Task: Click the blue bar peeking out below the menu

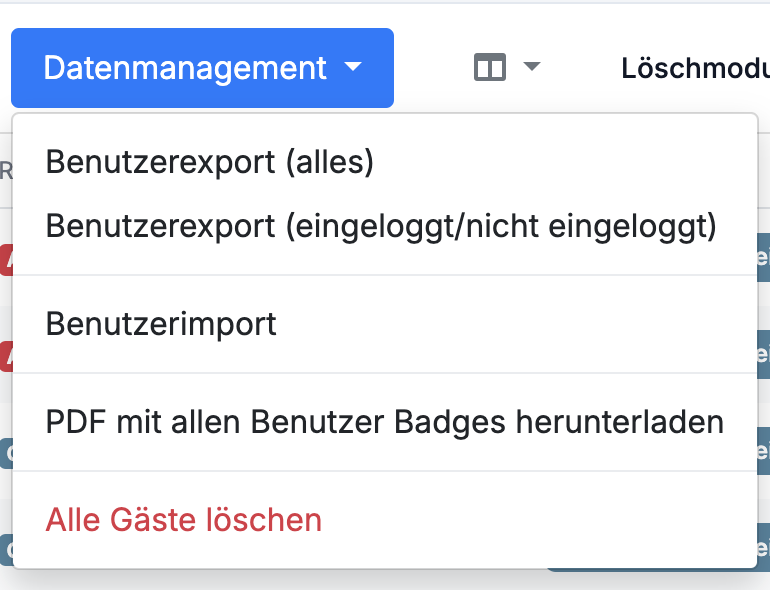Action: click(651, 569)
